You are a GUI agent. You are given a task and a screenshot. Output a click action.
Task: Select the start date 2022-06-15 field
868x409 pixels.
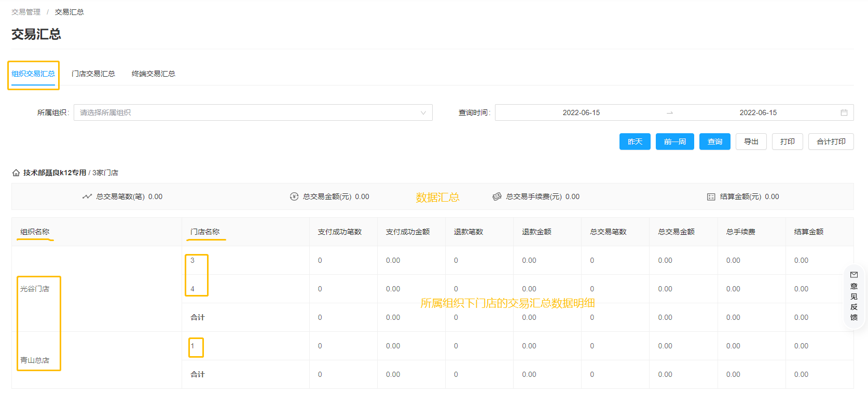581,112
